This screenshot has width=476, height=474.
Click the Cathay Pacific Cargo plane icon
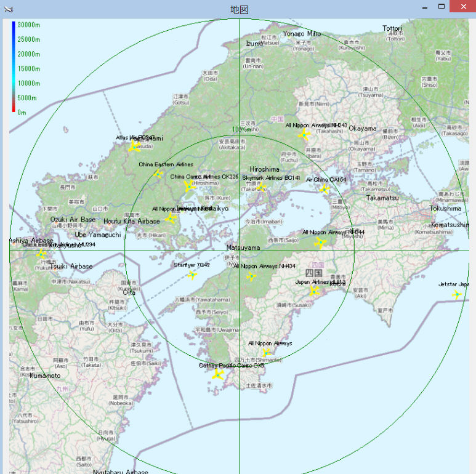(x=217, y=374)
